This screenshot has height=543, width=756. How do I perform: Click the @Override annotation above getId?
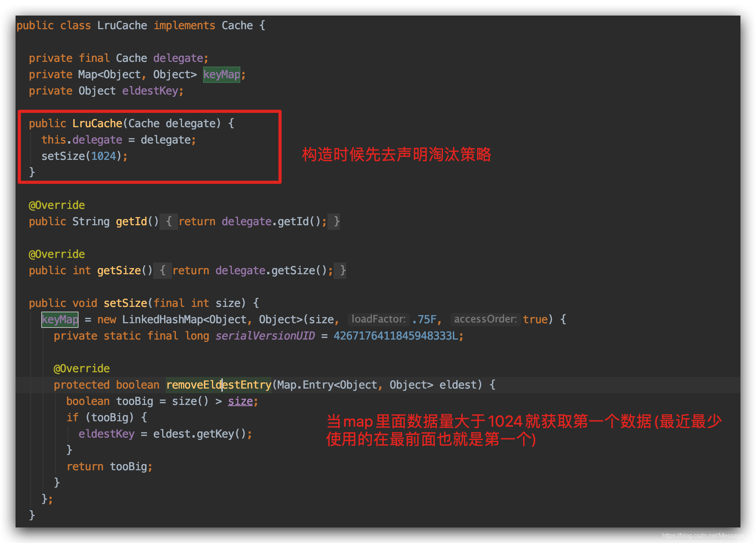tap(57, 205)
